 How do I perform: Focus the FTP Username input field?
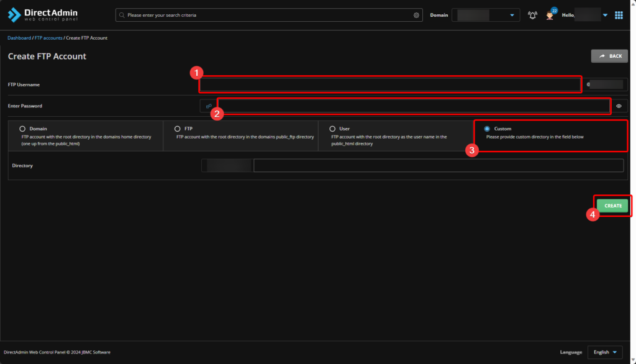(x=390, y=84)
